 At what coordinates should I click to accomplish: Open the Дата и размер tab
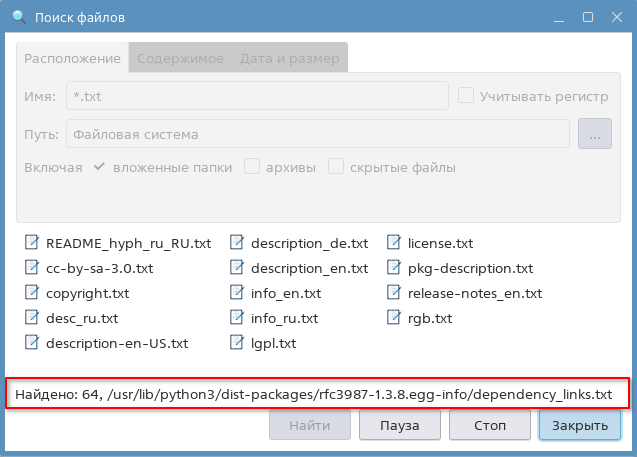click(x=289, y=59)
